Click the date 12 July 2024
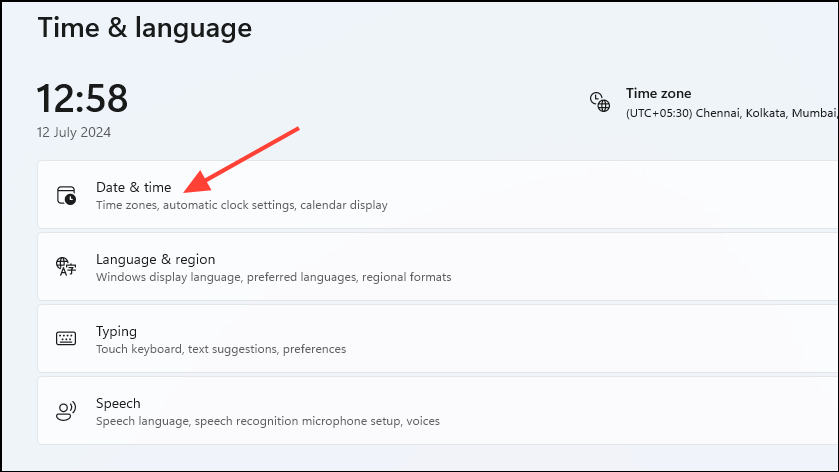The image size is (839, 472). coord(74,132)
